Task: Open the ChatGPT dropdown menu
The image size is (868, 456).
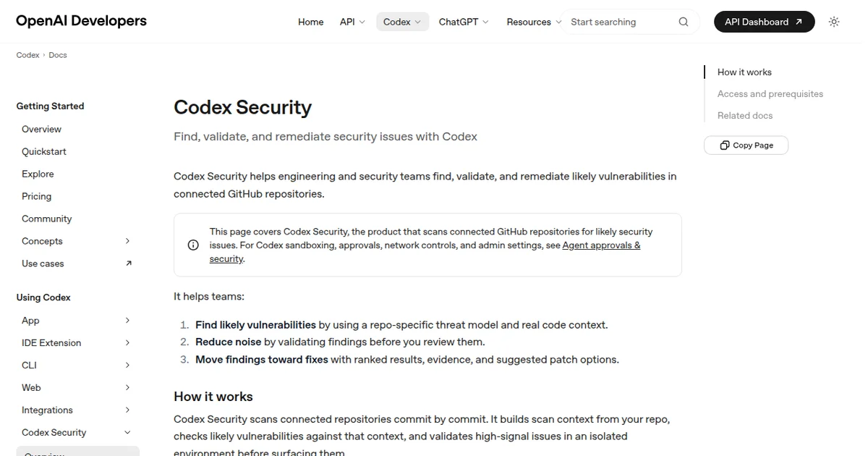Action: click(x=462, y=22)
